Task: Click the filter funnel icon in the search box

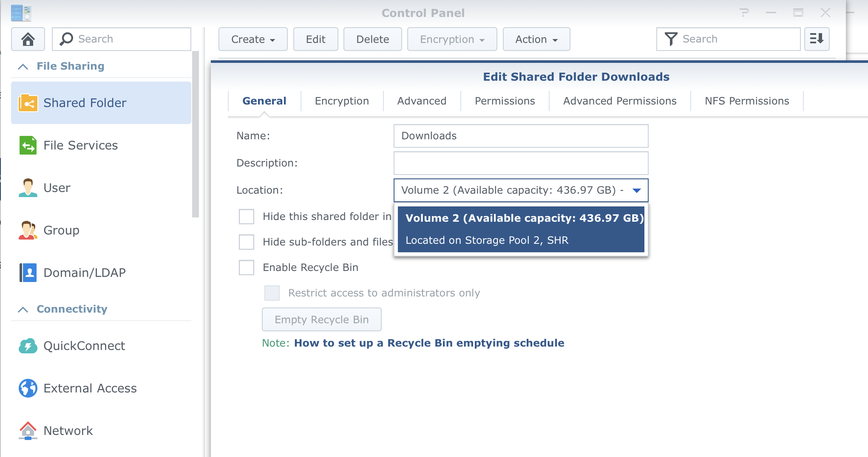Action: pyautogui.click(x=671, y=39)
